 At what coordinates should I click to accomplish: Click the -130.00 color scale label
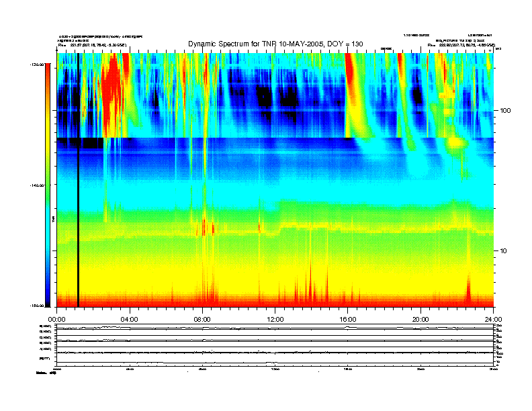[38, 64]
